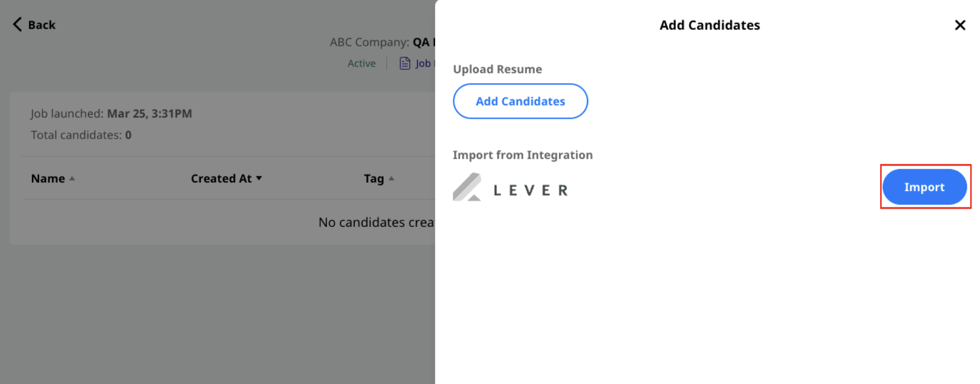The image size is (980, 384).
Task: Click the Add Candidates upload button
Action: 520,101
